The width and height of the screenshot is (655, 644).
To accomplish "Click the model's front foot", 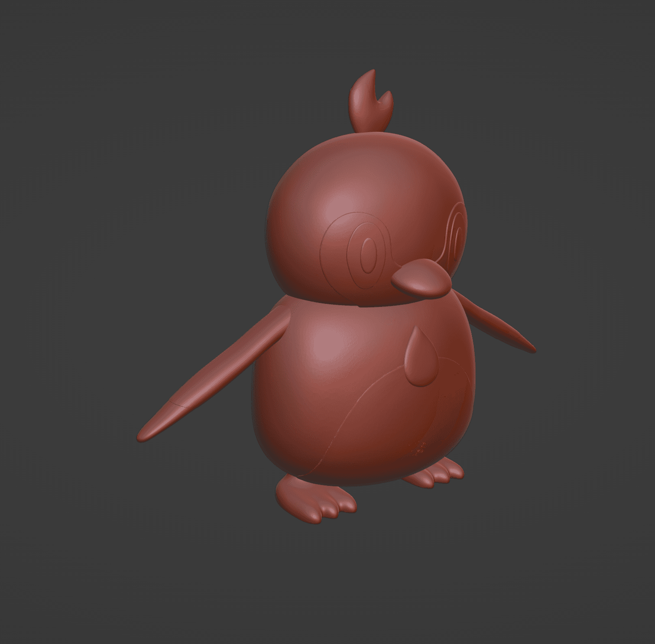I will click(x=316, y=498).
